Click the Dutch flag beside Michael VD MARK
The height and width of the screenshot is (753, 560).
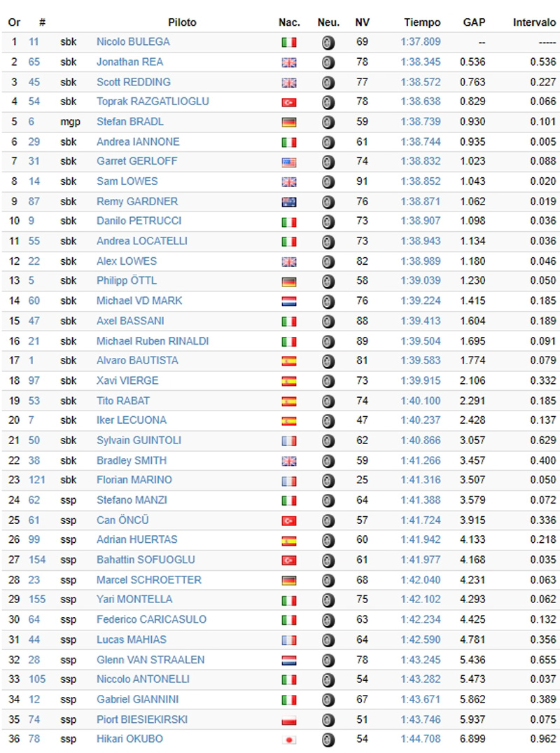[x=288, y=301]
